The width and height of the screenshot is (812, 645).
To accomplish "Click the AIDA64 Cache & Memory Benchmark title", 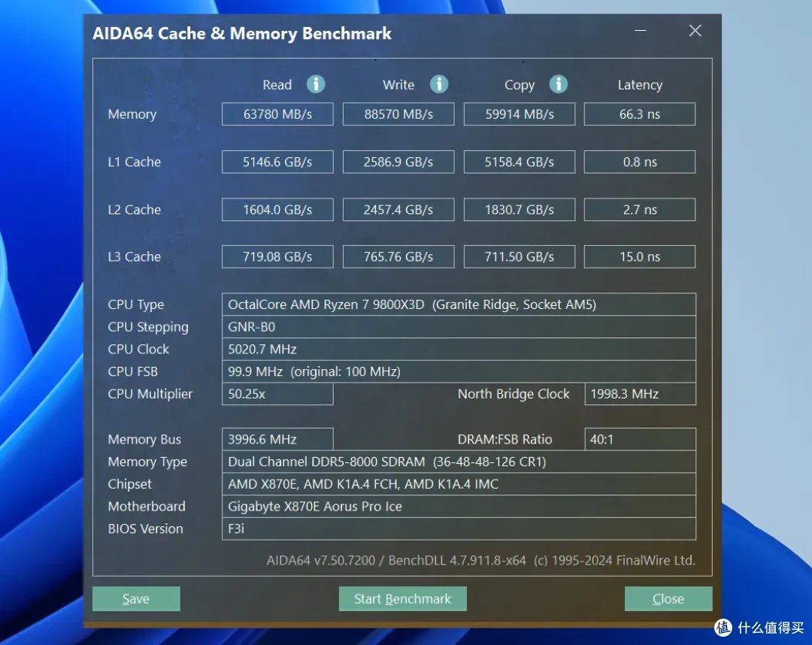I will pos(242,34).
